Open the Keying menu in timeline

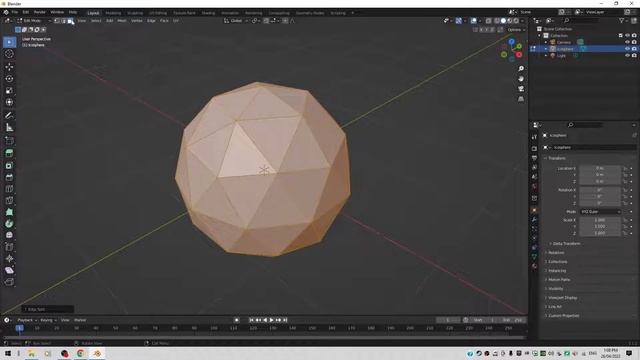(48, 320)
